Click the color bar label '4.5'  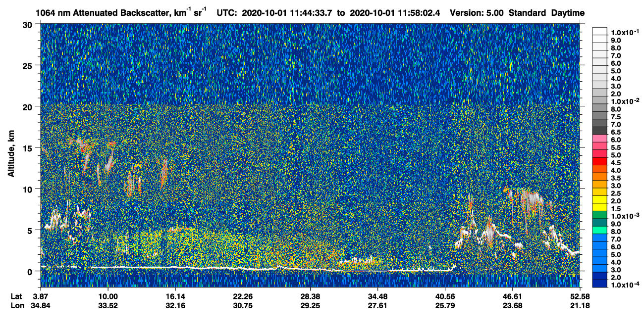point(616,163)
